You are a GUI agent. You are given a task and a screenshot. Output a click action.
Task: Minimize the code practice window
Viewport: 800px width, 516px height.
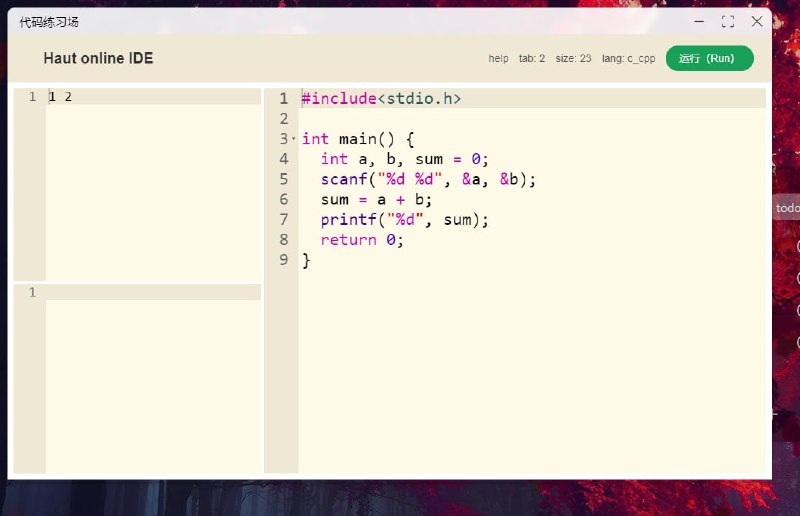(699, 21)
